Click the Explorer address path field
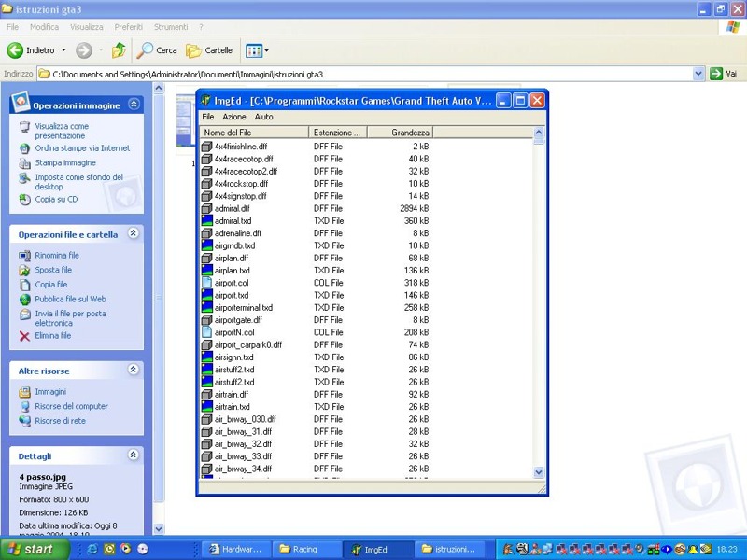The image size is (747, 560). [x=365, y=74]
